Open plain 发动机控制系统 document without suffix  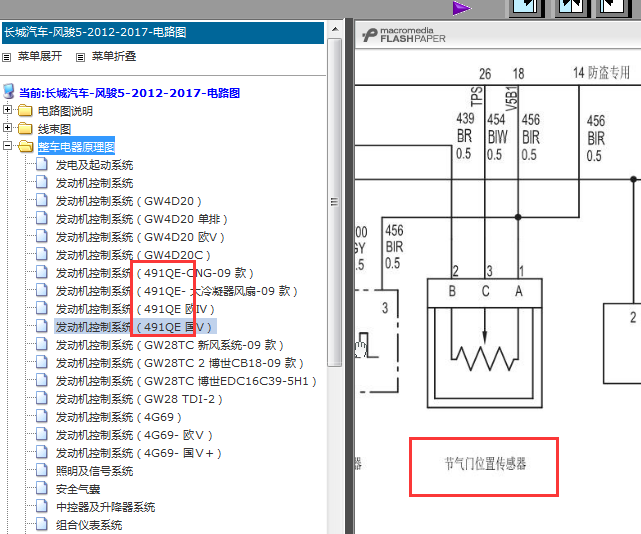[94, 183]
